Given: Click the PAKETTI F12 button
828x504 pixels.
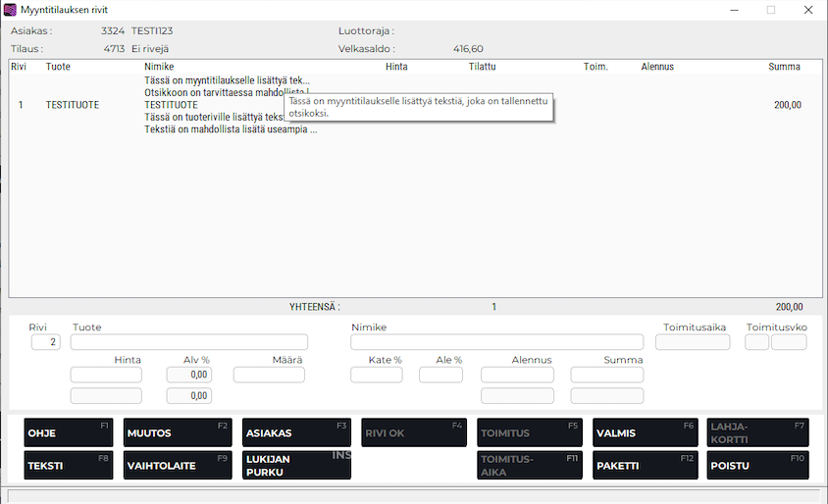Looking at the screenshot, I should pyautogui.click(x=645, y=465).
